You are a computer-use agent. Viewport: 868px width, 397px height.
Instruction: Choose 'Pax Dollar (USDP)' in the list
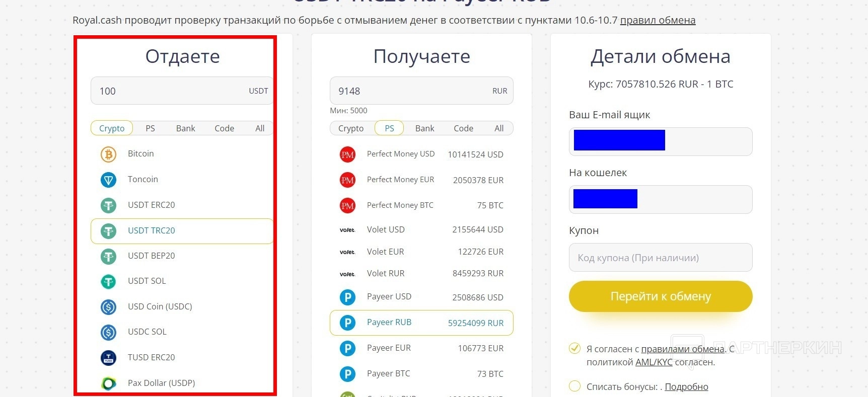(182, 383)
